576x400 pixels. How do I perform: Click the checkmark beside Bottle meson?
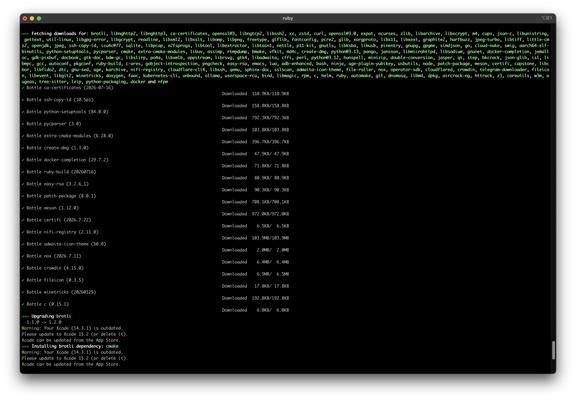click(x=23, y=208)
